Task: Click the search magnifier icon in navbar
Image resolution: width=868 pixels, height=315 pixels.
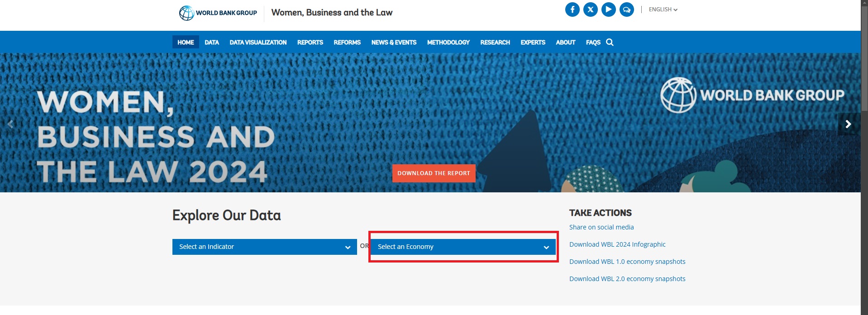Action: point(610,42)
